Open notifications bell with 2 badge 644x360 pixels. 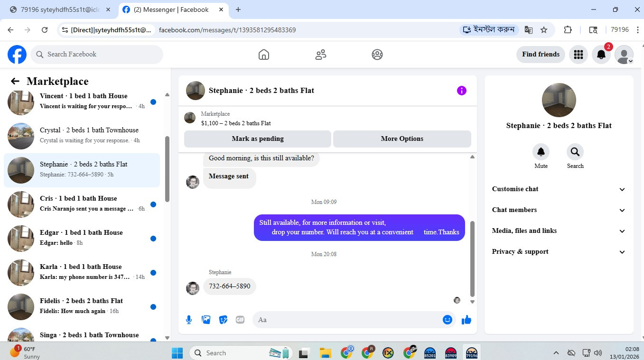coord(601,55)
